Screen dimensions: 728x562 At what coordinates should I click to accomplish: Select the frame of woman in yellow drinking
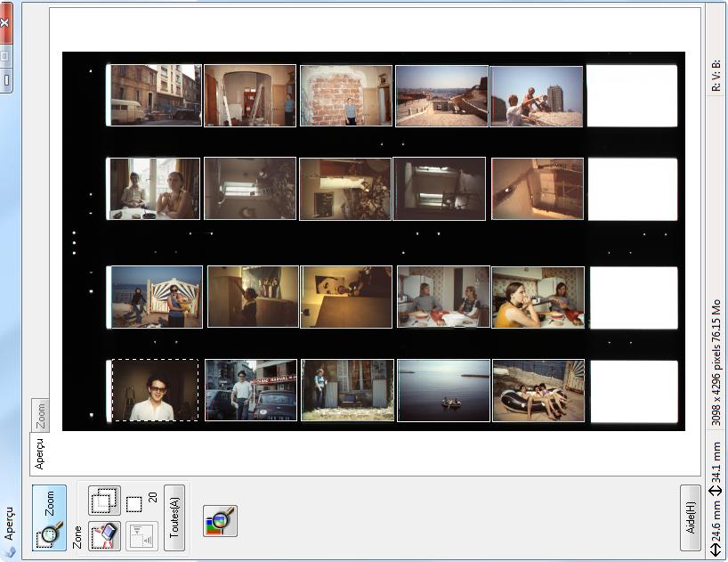pos(538,297)
